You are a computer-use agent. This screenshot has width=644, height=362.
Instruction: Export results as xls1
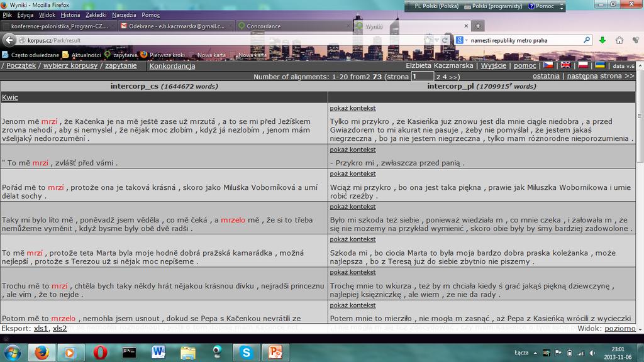(41, 328)
